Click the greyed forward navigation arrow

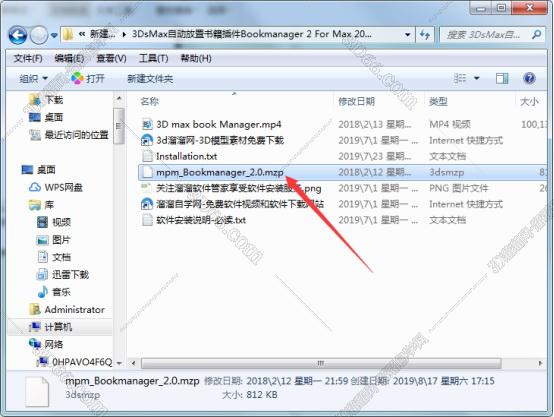tap(39, 35)
